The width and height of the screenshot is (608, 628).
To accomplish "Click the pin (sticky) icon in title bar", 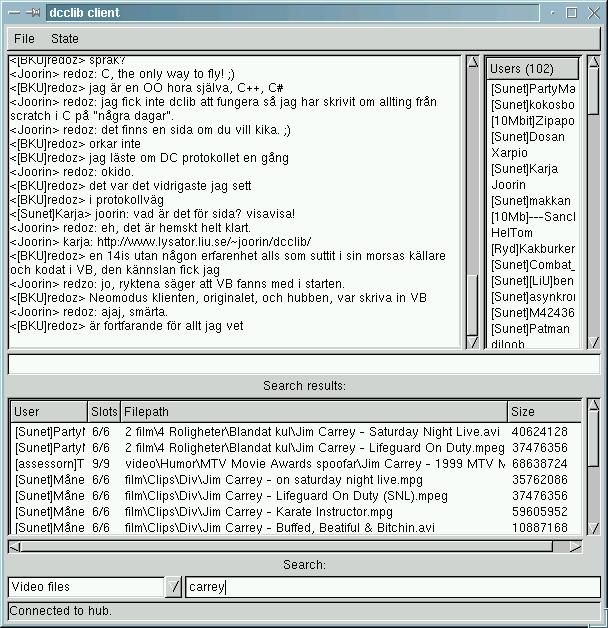I will pyautogui.click(x=33, y=13).
